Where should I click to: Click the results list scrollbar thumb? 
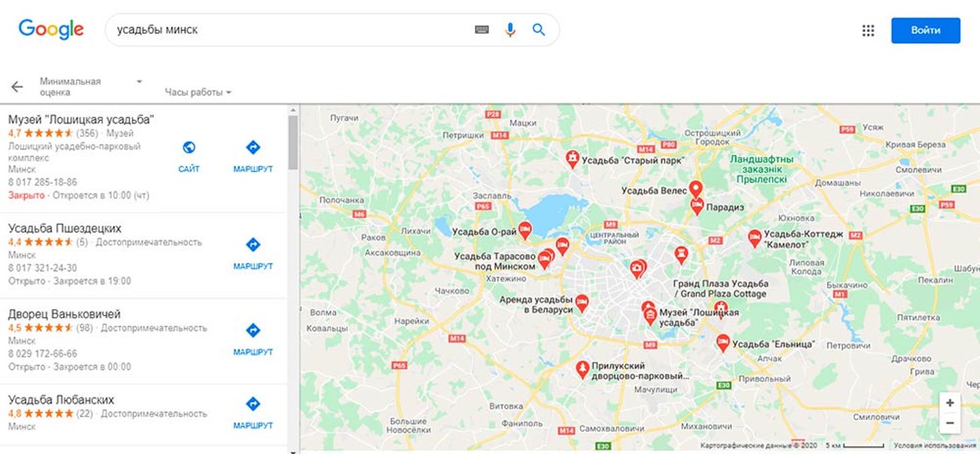293,142
